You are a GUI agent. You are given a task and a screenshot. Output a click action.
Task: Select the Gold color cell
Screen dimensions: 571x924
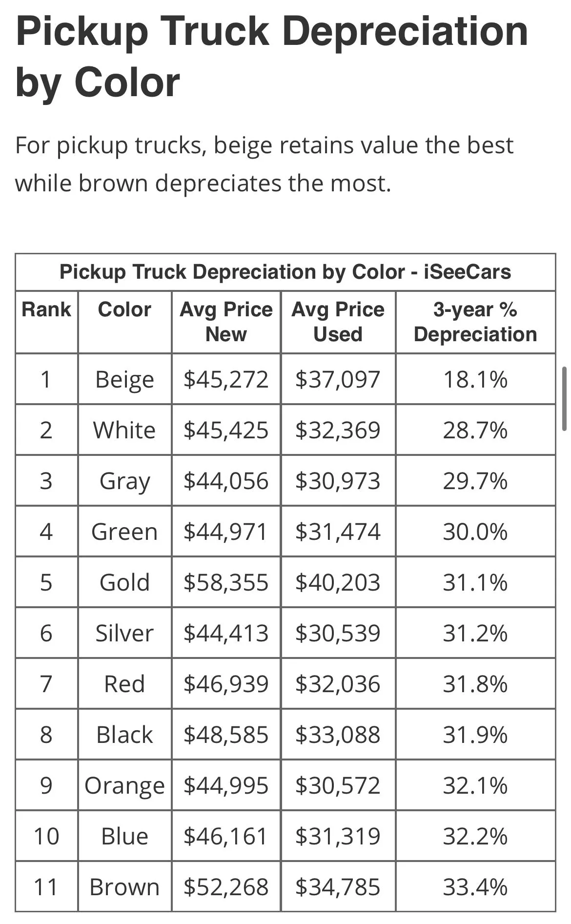coord(124,582)
